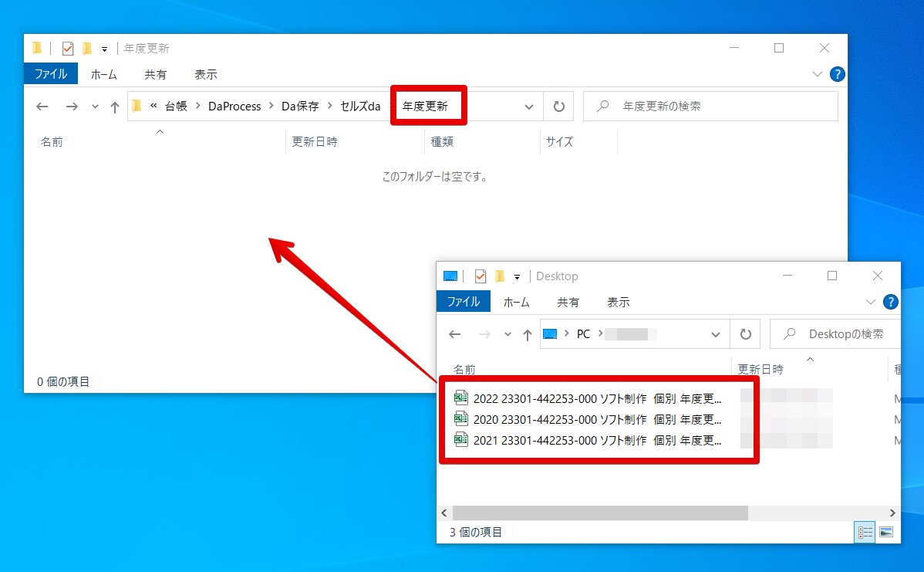Refresh the Desktop folder view
Screen dimensions: 924x572
[745, 334]
